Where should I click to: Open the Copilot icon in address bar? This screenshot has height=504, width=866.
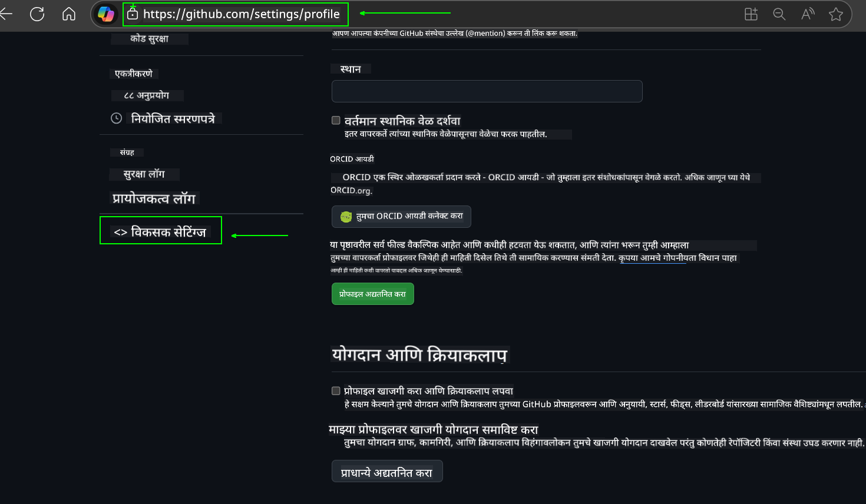click(106, 14)
